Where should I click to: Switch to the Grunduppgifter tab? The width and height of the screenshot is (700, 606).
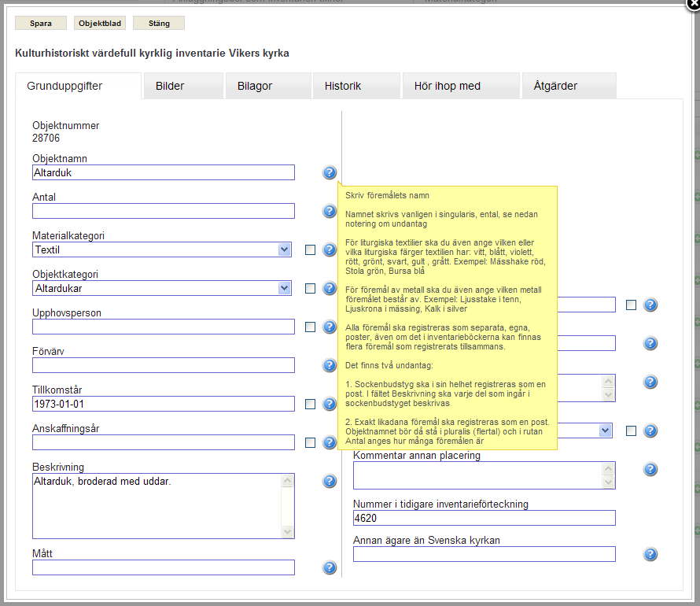[x=78, y=86]
